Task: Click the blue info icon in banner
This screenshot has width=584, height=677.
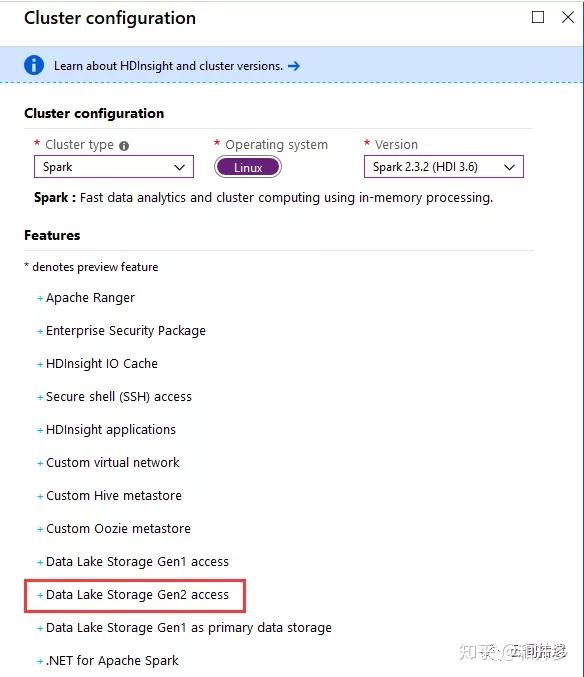Action: pos(34,66)
